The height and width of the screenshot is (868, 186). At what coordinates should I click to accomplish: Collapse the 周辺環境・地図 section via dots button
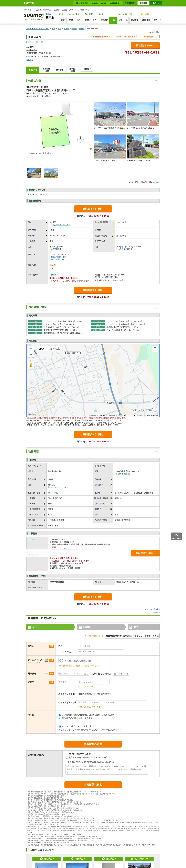tap(156, 307)
